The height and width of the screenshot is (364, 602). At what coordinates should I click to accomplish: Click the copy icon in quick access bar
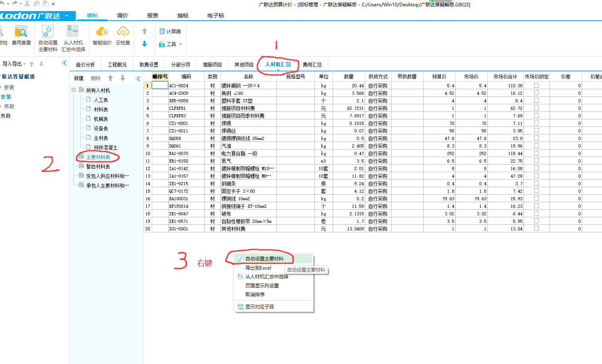[36, 4]
